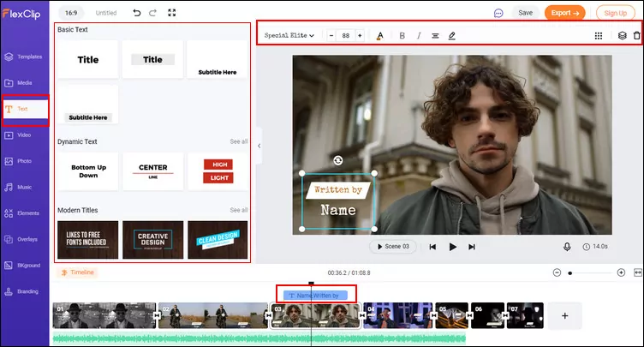Open the Media sidebar section
This screenshot has width=644, height=347.
click(x=19, y=82)
